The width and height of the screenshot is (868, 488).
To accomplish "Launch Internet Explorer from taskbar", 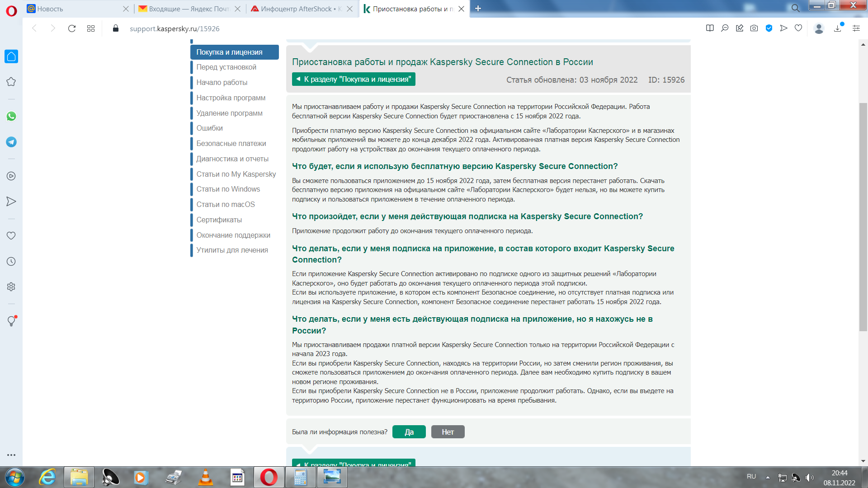I will click(47, 477).
